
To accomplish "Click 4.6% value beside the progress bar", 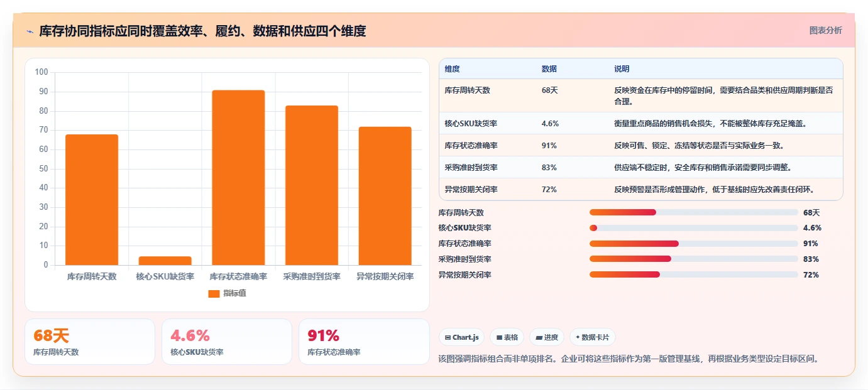I will (x=812, y=228).
